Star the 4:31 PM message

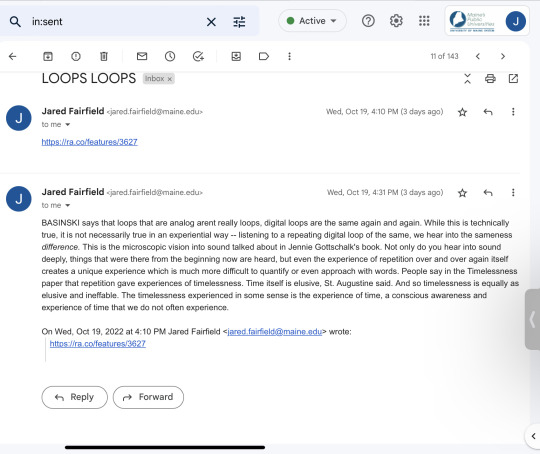(x=462, y=193)
